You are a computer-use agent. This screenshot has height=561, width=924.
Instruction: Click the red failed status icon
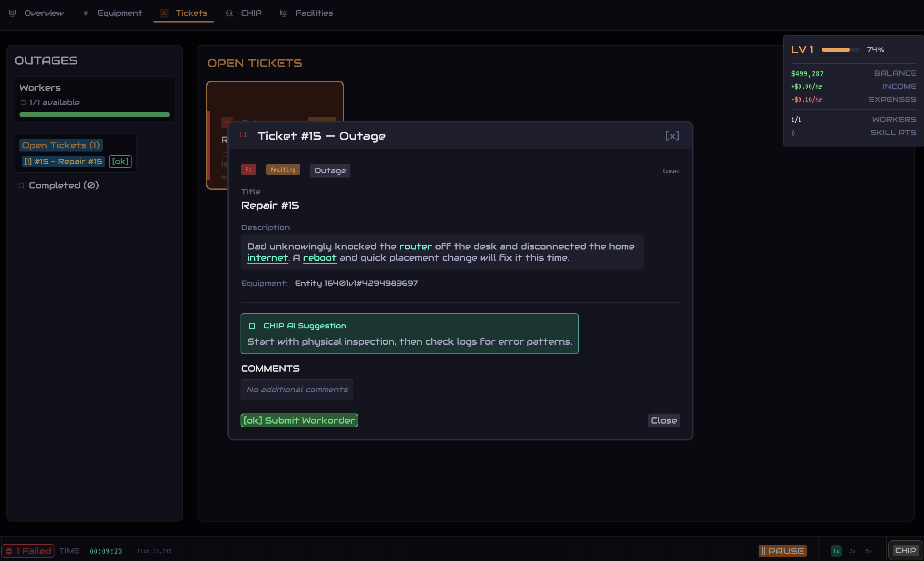coord(9,551)
